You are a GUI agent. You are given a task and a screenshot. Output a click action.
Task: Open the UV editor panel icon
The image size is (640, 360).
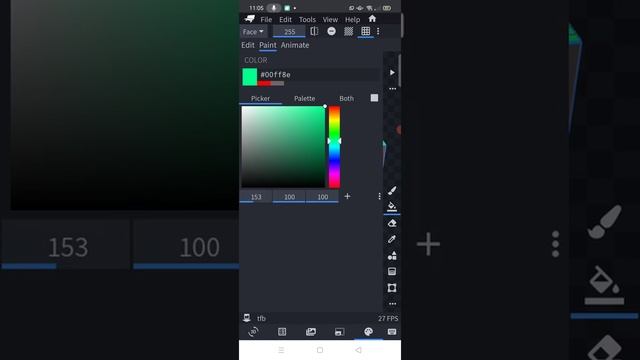[x=282, y=332]
